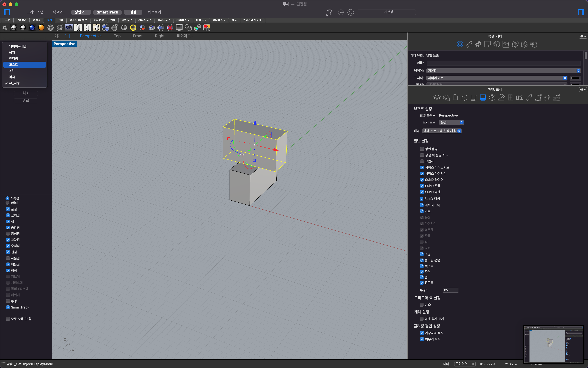The height and width of the screenshot is (368, 588).
Task: Enable the 경계 상자 표시 checkbox
Action: 422,319
